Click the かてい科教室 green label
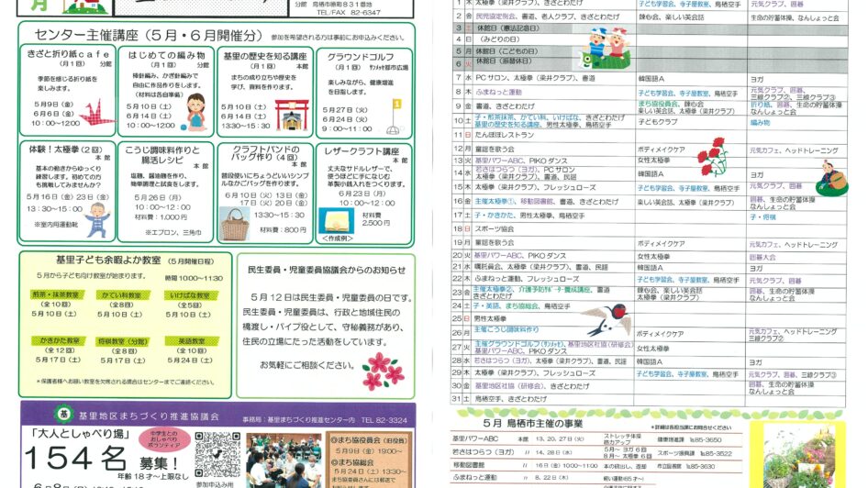Image resolution: width=868 pixels, height=488 pixels. (121, 295)
